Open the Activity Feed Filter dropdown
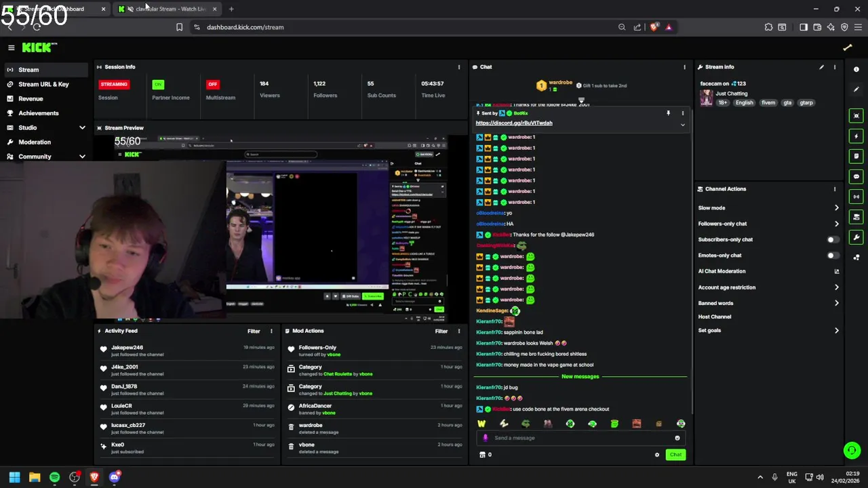Viewport: 868px width, 488px height. (254, 331)
